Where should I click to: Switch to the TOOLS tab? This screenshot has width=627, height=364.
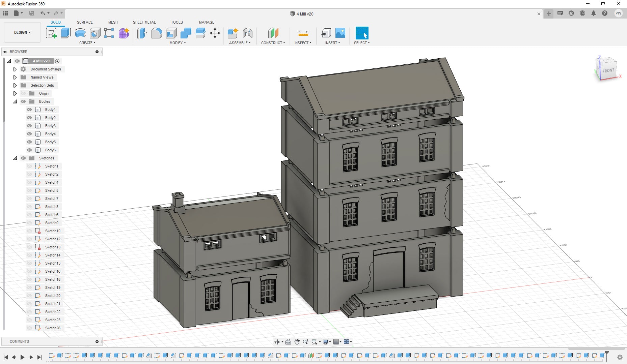pos(177,22)
